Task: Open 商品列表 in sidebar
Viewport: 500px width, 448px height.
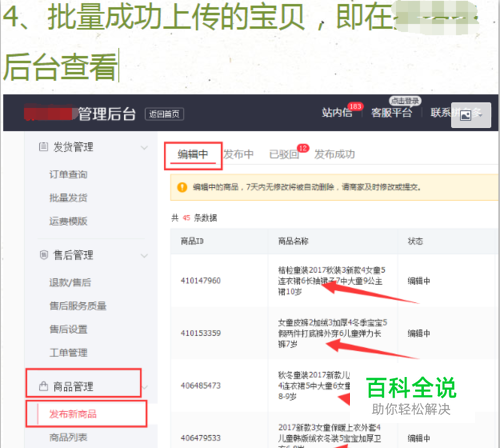Action: point(68,437)
